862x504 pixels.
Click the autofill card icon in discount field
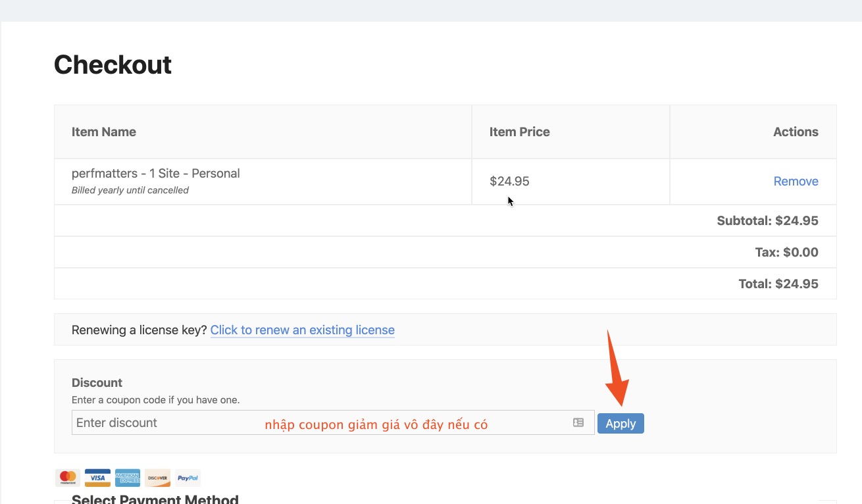[x=578, y=422]
